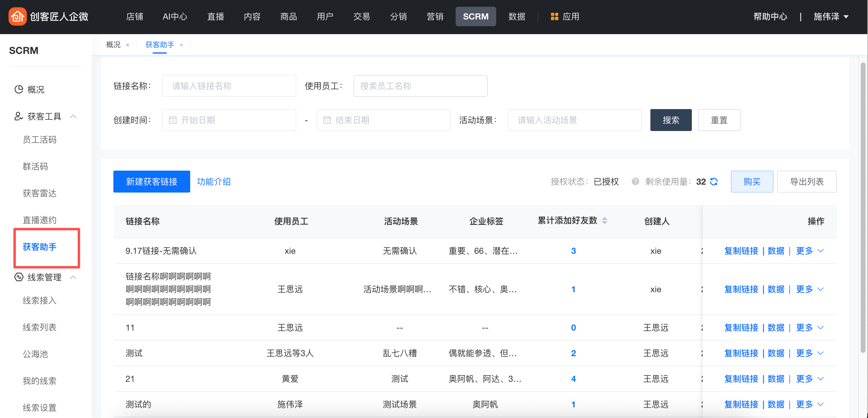
Task: Collapse the 线索管理 sidebar group
Action: tap(73, 277)
